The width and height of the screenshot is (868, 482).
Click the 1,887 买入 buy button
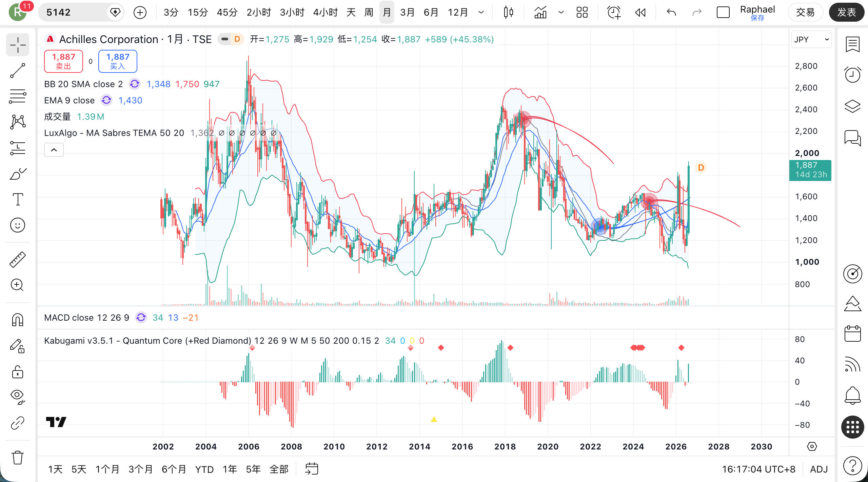[x=118, y=61]
